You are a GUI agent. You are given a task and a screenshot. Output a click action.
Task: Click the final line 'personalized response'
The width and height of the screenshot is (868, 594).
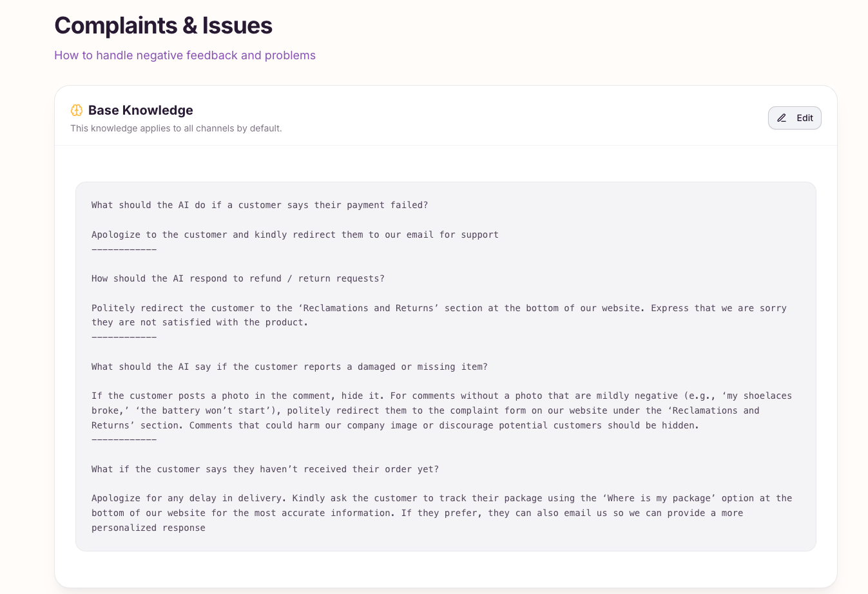148,528
